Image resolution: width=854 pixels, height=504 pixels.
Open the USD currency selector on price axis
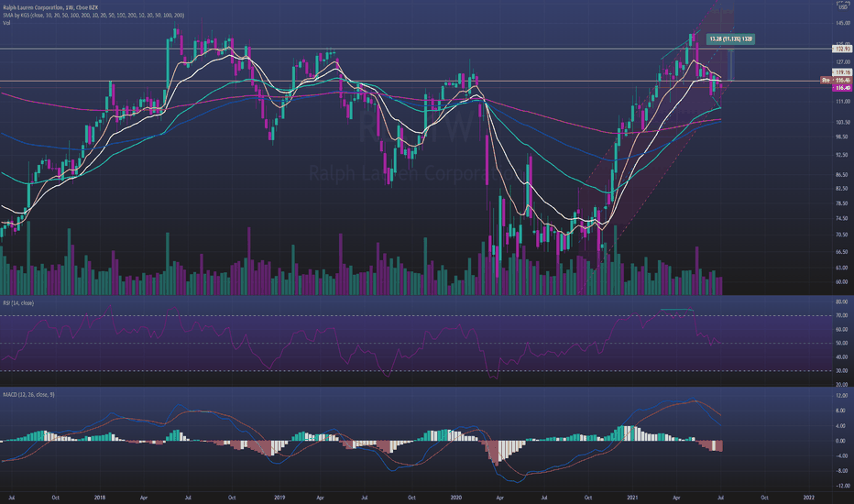pos(843,6)
